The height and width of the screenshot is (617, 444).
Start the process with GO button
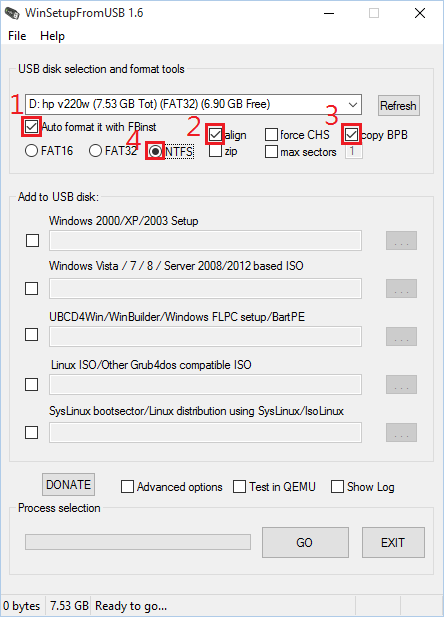[x=305, y=543]
